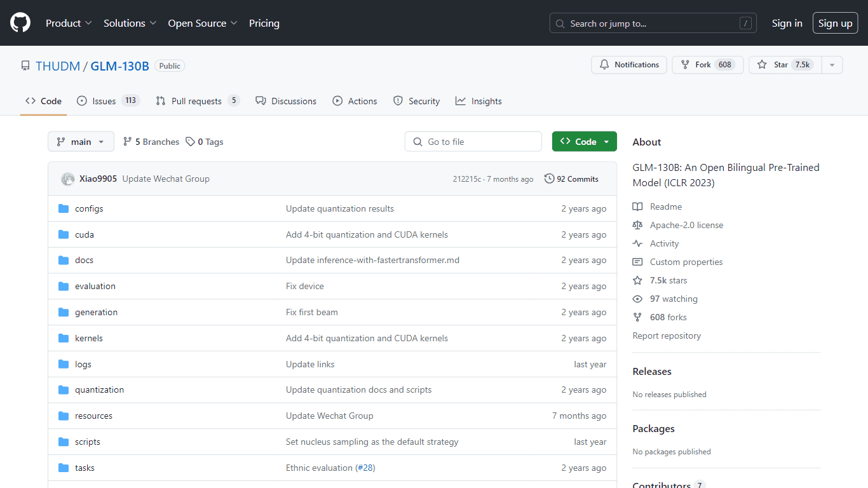Click the scripts folder icon
This screenshot has width=868, height=488.
pos(64,442)
